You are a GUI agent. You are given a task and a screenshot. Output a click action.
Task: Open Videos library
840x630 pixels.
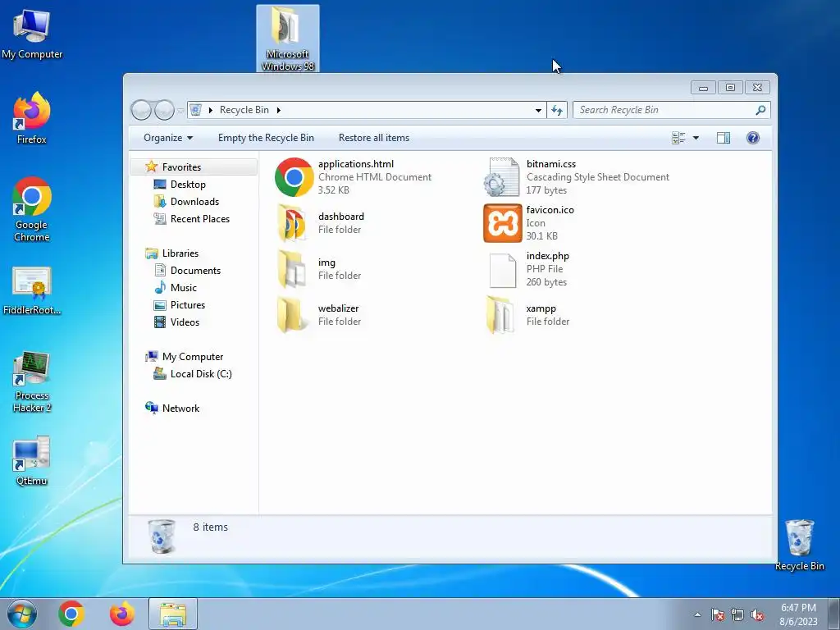(185, 322)
